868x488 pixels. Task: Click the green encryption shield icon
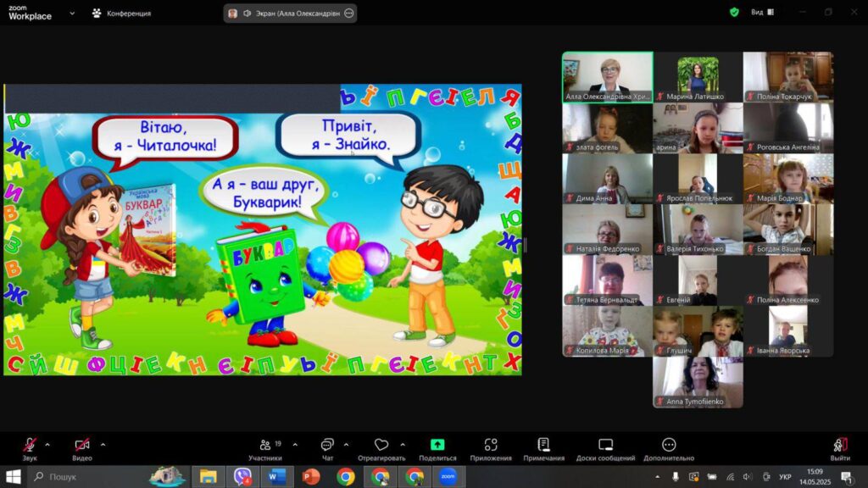(734, 12)
